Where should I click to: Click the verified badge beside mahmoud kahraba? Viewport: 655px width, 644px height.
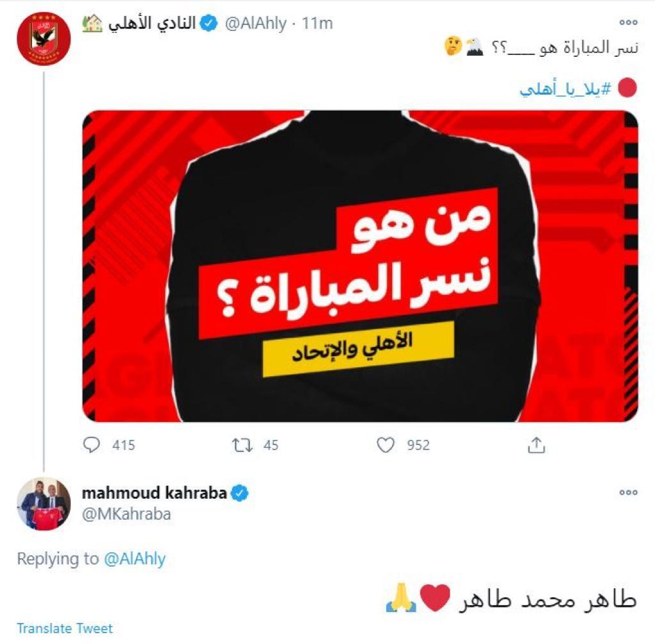240,493
